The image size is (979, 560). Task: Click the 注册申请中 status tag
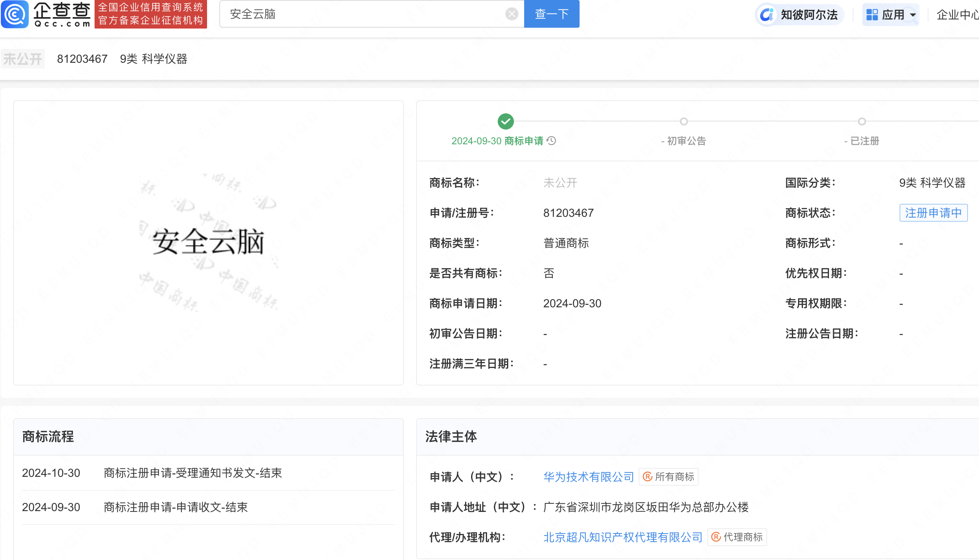coord(933,213)
